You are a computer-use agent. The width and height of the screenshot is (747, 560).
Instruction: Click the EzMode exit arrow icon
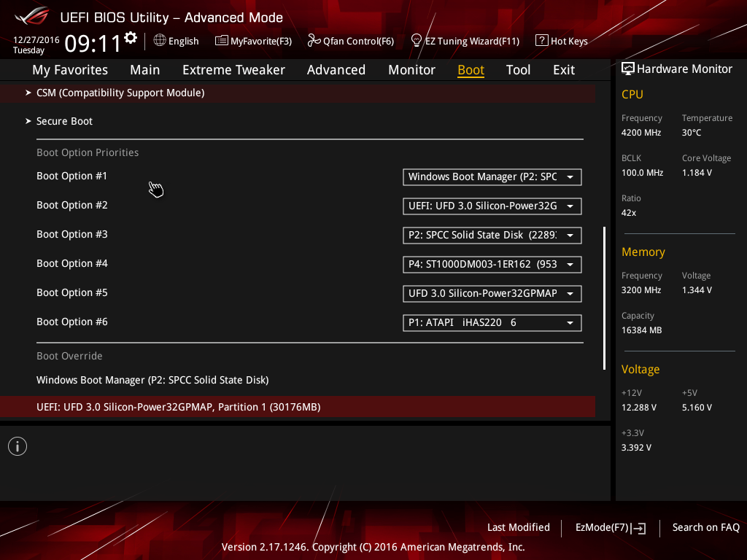[x=638, y=528]
